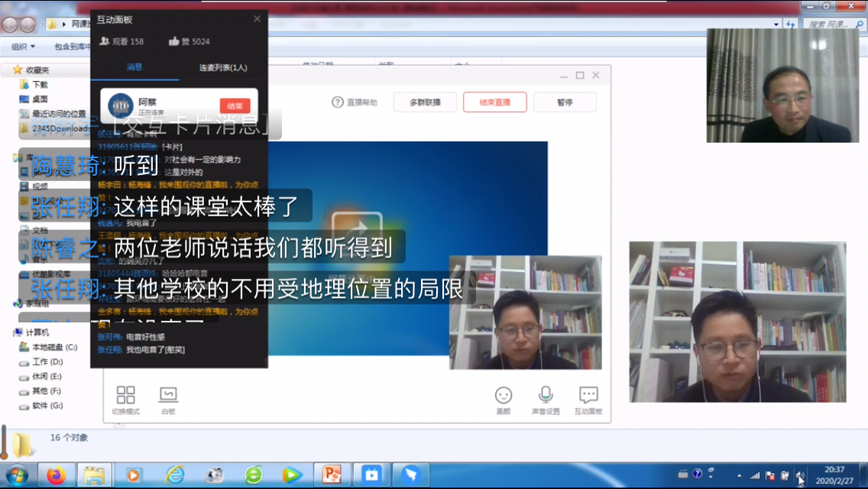Open the 白板 whiteboard tool
Screen dimensions: 868x489
168,400
